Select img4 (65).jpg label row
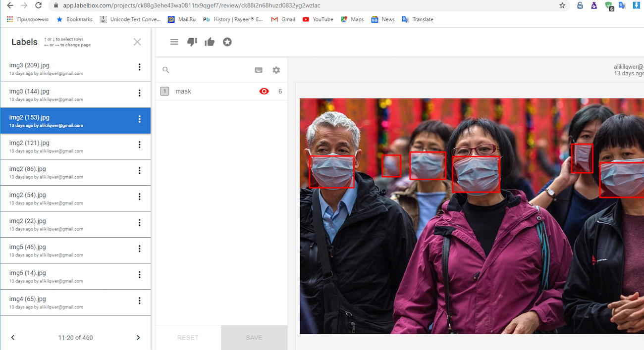 (75, 302)
